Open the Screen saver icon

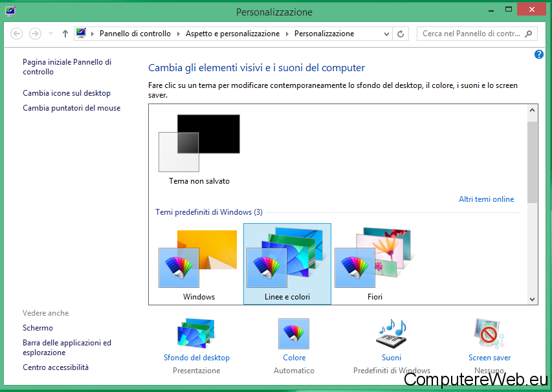489,334
